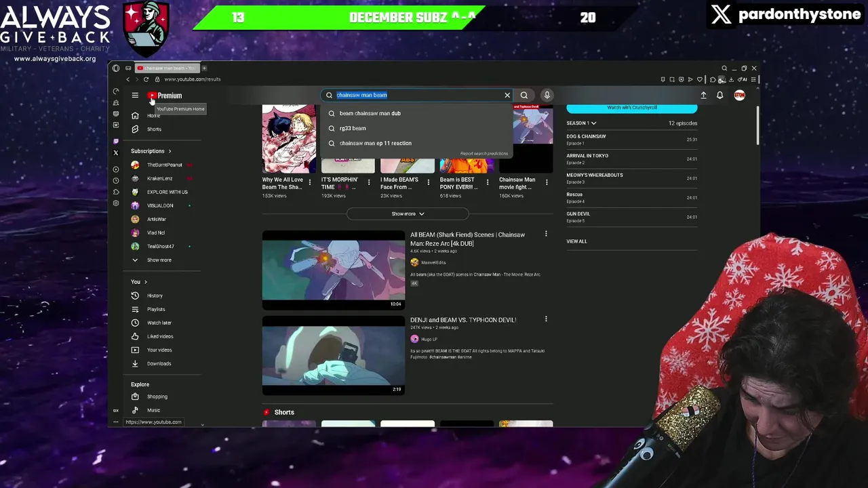Open episode 'GUN DEVIL'
The width and height of the screenshot is (868, 488).
click(x=632, y=216)
